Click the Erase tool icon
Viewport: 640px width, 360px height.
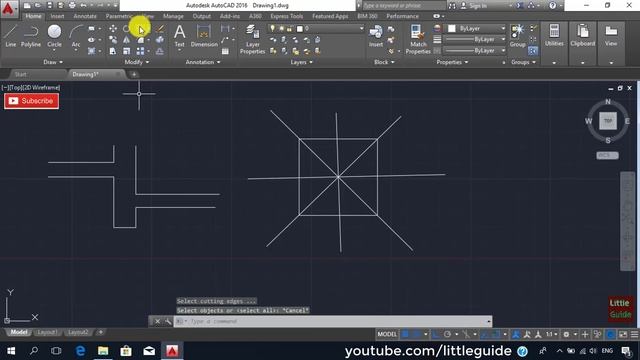point(160,29)
